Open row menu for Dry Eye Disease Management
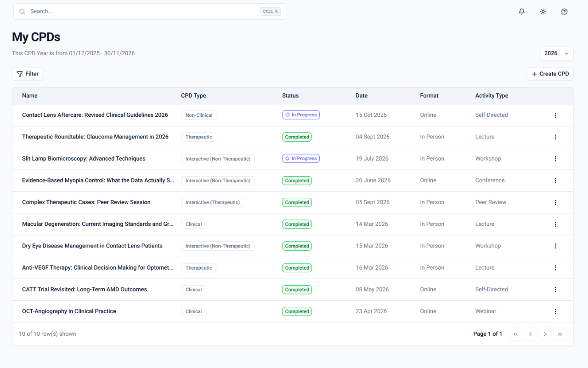Image resolution: width=588 pixels, height=368 pixels. pyautogui.click(x=555, y=246)
